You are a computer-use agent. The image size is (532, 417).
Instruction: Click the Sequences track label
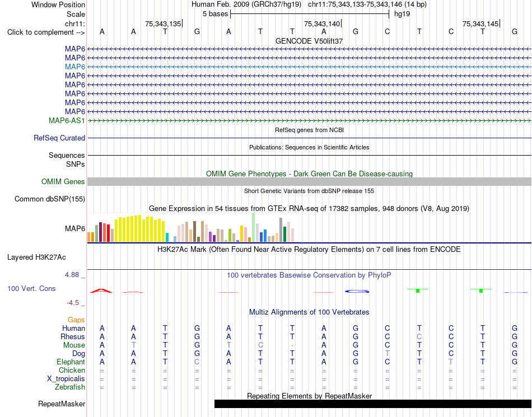click(x=67, y=155)
